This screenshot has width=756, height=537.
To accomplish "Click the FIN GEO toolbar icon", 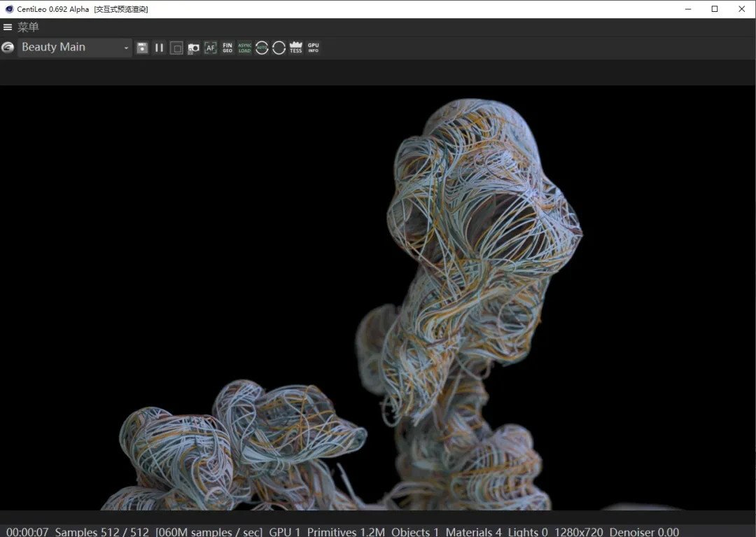I will point(227,48).
